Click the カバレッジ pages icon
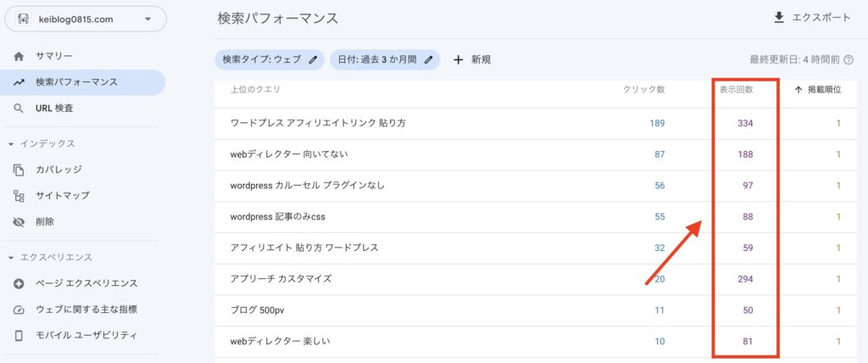 pos(19,170)
